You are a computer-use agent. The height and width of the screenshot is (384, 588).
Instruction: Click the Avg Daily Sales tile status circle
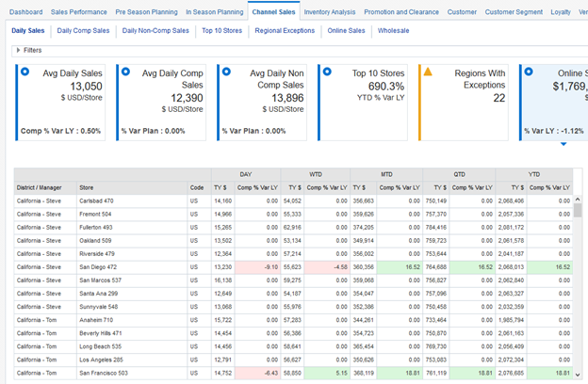click(x=25, y=72)
